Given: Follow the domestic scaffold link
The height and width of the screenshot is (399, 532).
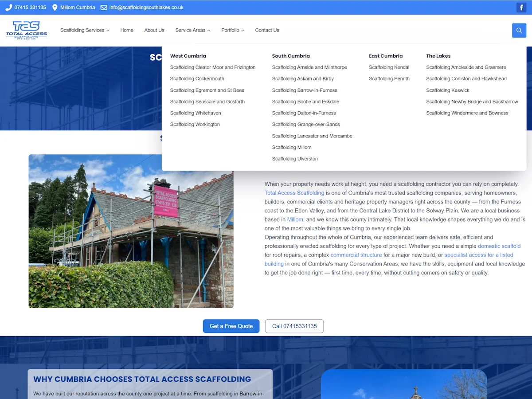Looking at the screenshot, I should coord(499,246).
